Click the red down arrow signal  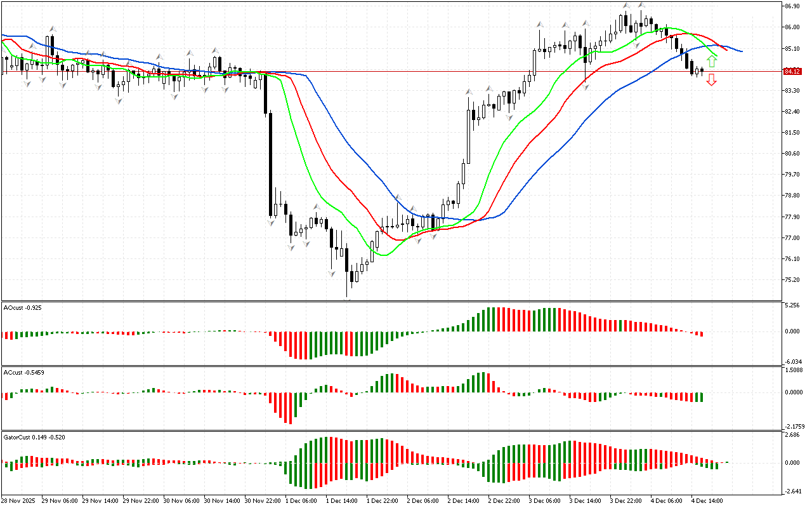[712, 79]
